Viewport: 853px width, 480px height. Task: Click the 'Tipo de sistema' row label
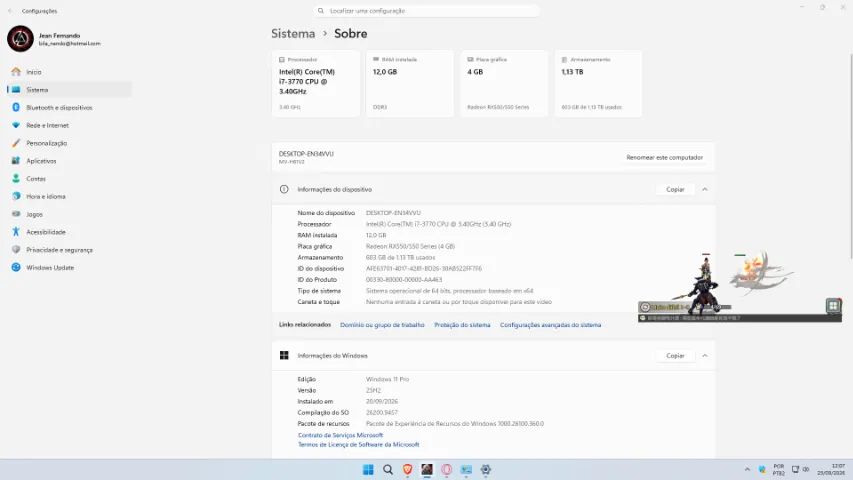point(319,291)
